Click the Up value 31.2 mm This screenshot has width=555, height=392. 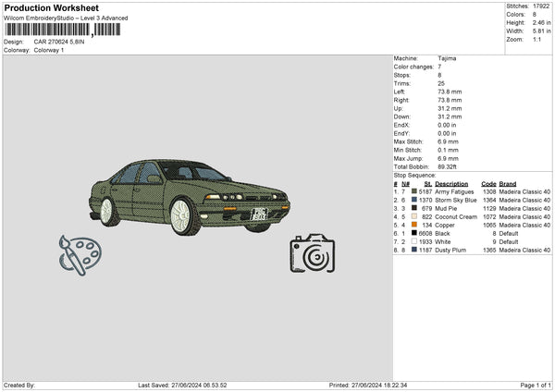[450, 108]
